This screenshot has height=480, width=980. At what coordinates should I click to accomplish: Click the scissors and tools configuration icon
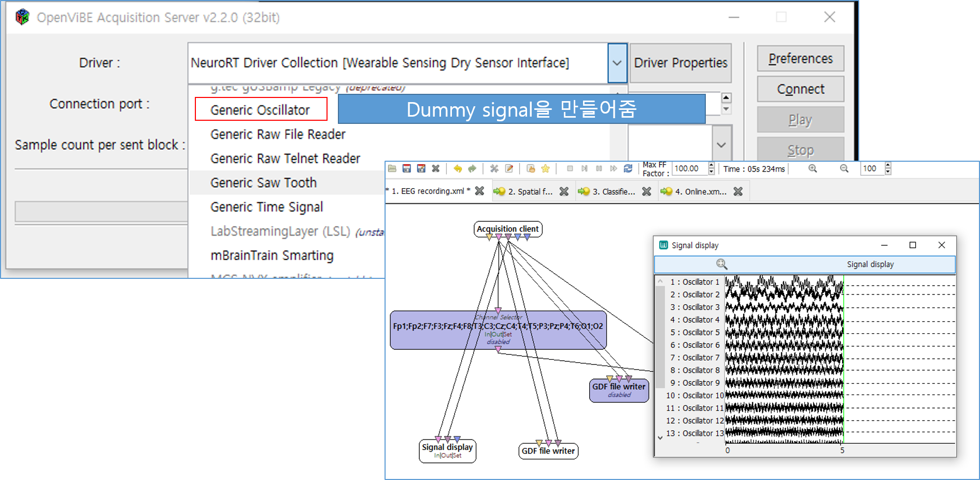(494, 168)
